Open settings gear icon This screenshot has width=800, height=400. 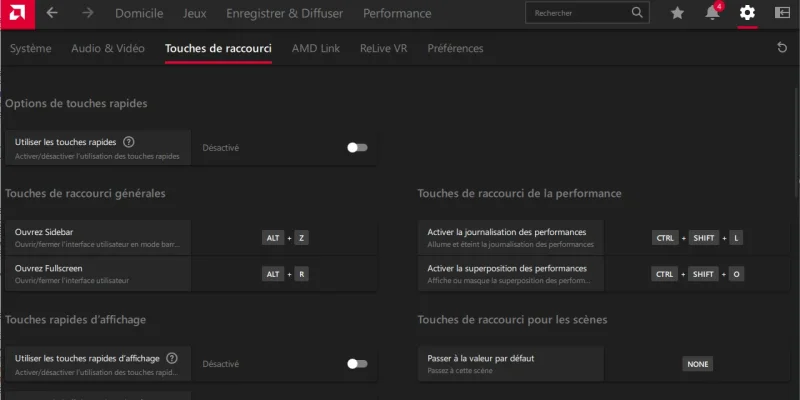(x=747, y=13)
